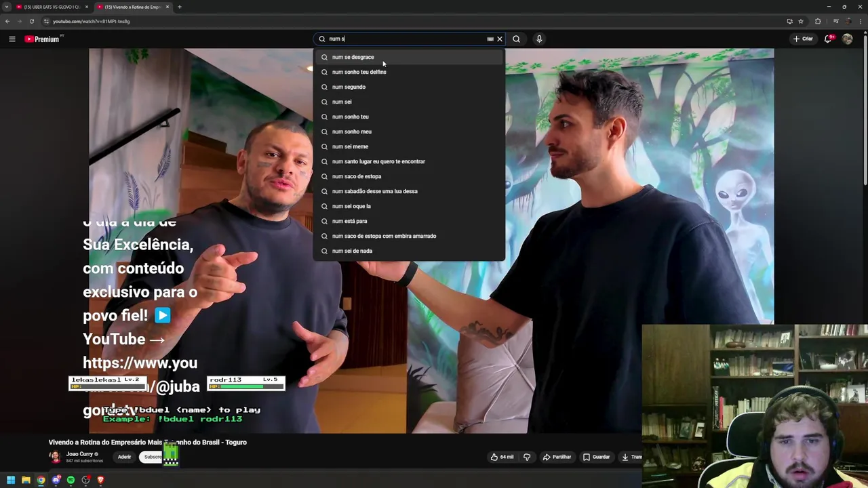Open the Windows Start menu
Image resolution: width=868 pixels, height=488 pixels.
tap(11, 480)
